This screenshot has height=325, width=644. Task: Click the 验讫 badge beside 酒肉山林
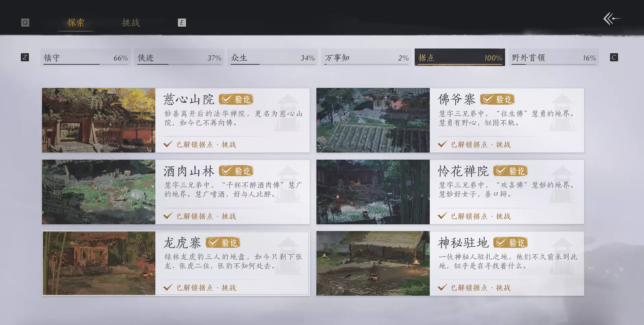tap(236, 171)
